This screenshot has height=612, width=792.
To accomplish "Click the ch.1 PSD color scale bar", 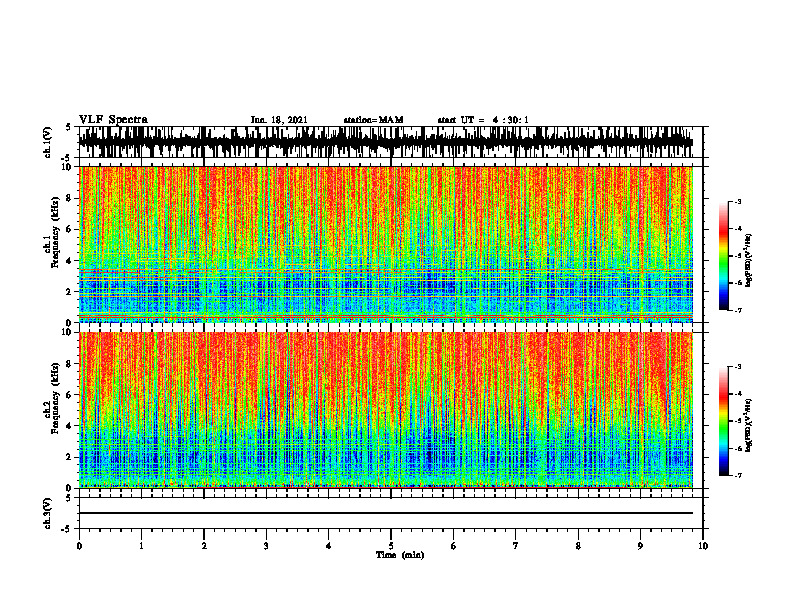I will click(723, 256).
